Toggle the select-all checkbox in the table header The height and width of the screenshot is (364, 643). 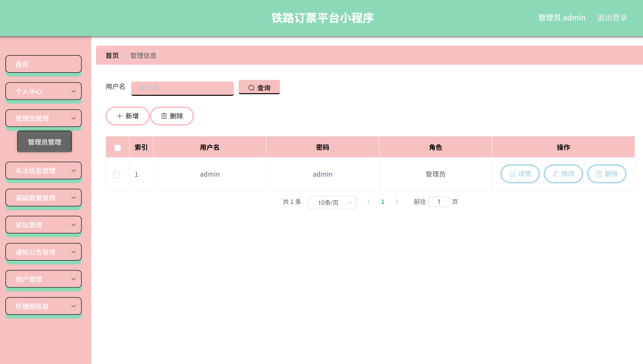pyautogui.click(x=118, y=148)
